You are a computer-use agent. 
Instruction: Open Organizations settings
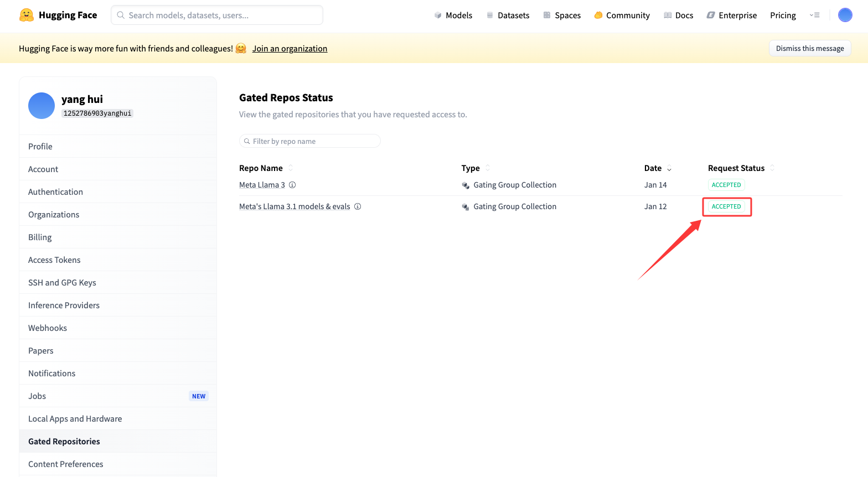point(118,214)
